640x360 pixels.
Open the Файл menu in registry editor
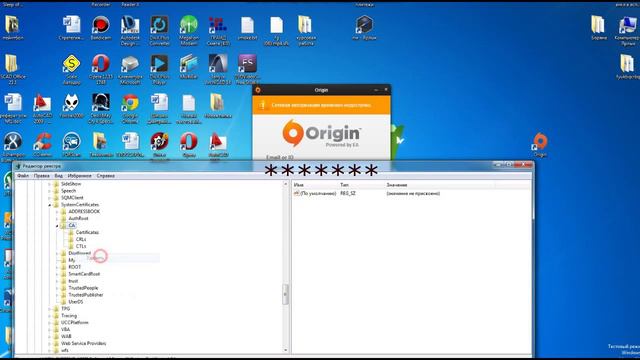coord(23,176)
